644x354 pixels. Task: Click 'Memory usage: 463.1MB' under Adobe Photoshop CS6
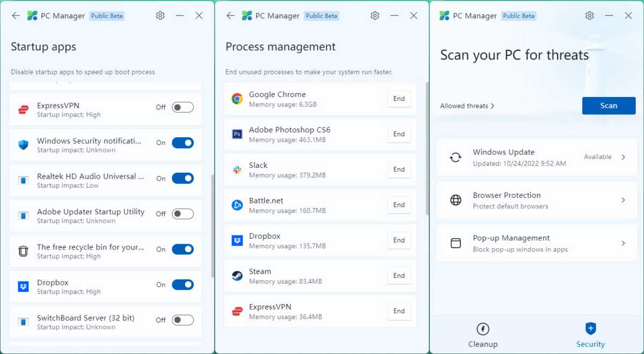(287, 140)
